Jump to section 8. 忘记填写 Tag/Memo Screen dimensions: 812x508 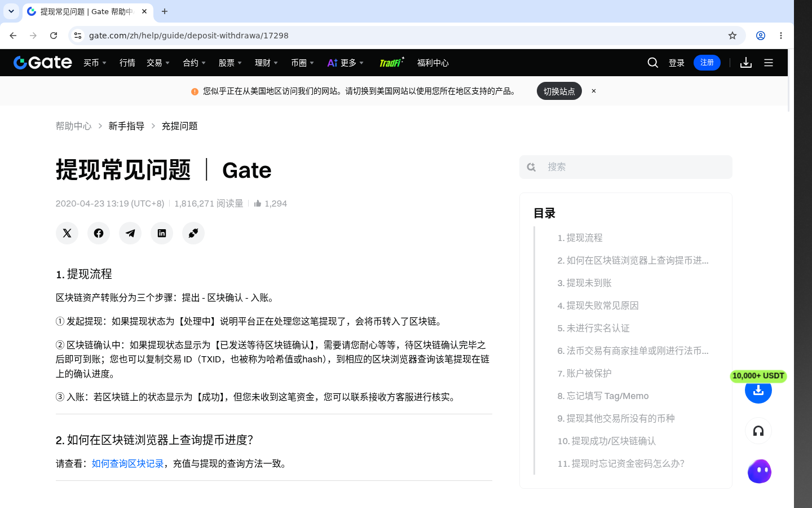coord(603,396)
